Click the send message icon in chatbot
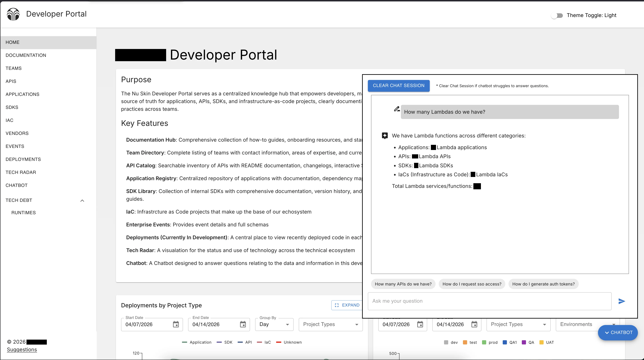 622,301
